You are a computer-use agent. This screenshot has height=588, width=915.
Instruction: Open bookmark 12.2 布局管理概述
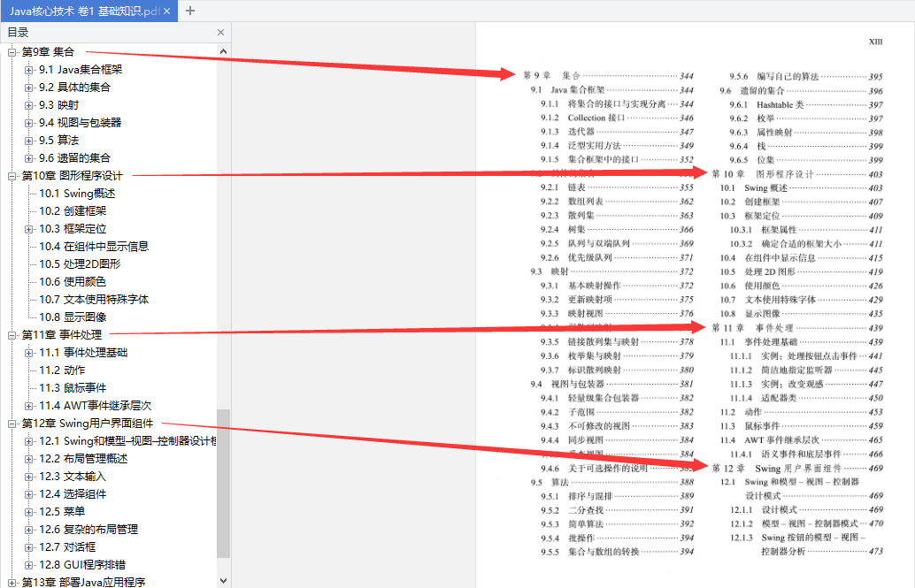(x=83, y=459)
